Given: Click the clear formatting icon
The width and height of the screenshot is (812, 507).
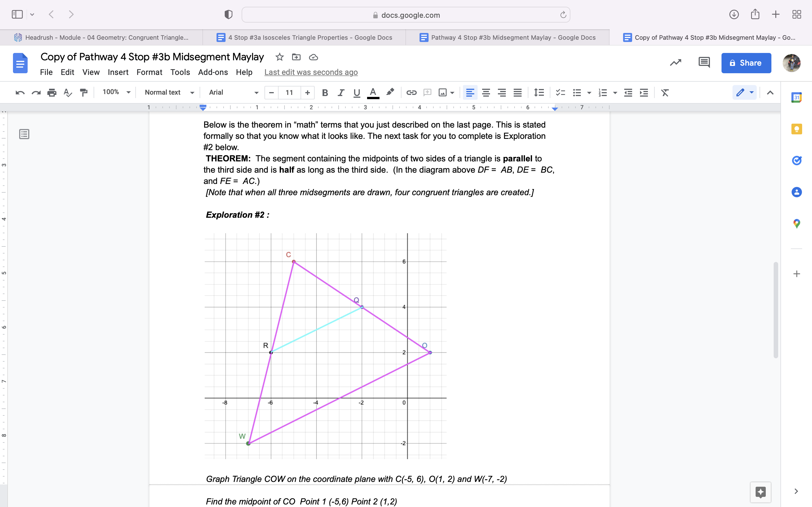Looking at the screenshot, I should tap(665, 93).
